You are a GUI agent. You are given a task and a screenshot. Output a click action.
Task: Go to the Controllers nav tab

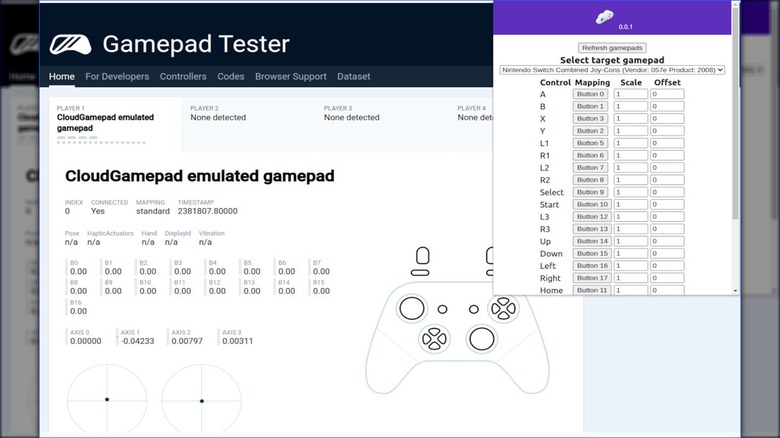pyautogui.click(x=183, y=77)
